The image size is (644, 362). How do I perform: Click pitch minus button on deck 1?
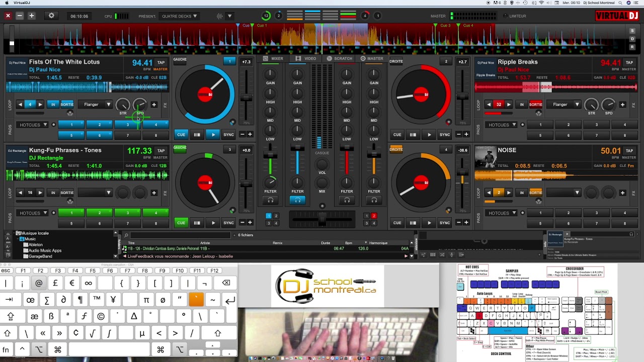pos(242,135)
